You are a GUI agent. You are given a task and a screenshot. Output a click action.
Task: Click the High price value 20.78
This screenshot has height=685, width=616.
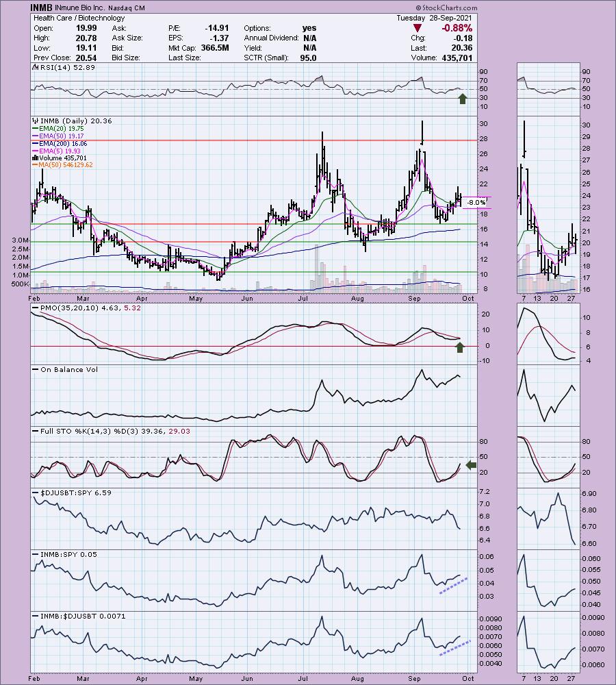pos(86,38)
